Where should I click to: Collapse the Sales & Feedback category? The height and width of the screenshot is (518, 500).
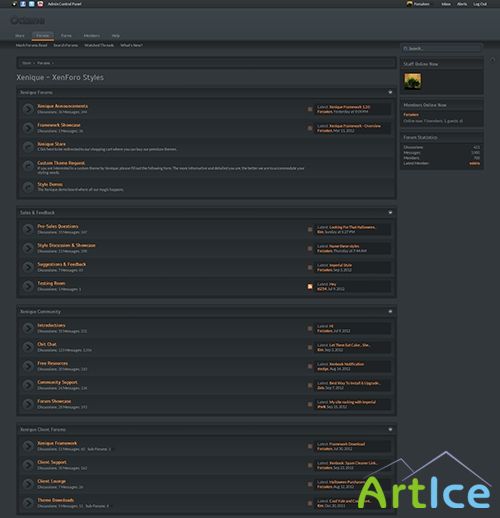(x=390, y=213)
